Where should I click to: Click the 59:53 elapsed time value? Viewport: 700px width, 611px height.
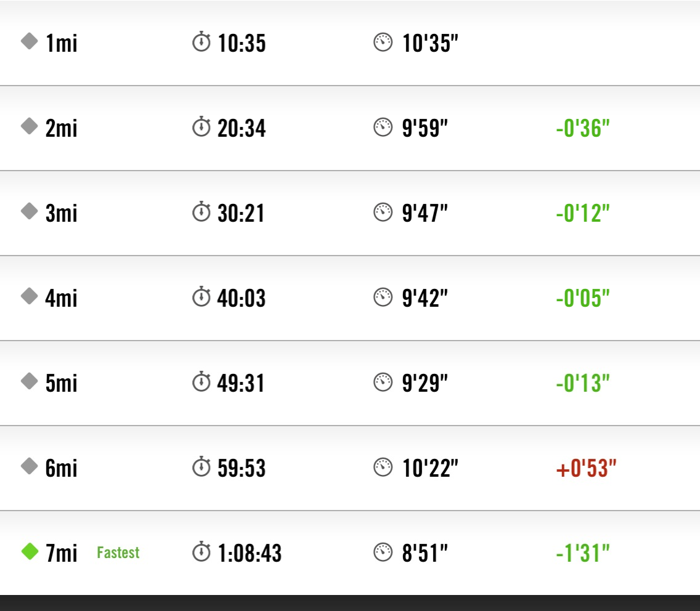click(x=242, y=468)
